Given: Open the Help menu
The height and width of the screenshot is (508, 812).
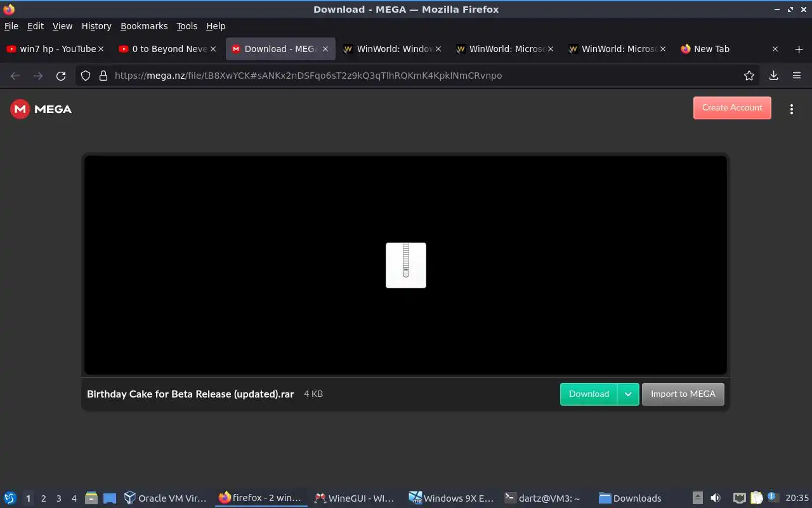Looking at the screenshot, I should 216,26.
